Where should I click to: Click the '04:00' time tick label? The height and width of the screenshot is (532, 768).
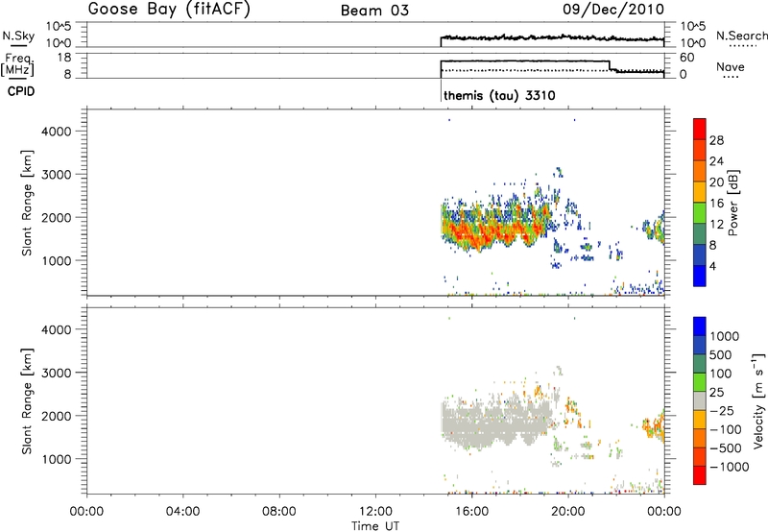[183, 512]
